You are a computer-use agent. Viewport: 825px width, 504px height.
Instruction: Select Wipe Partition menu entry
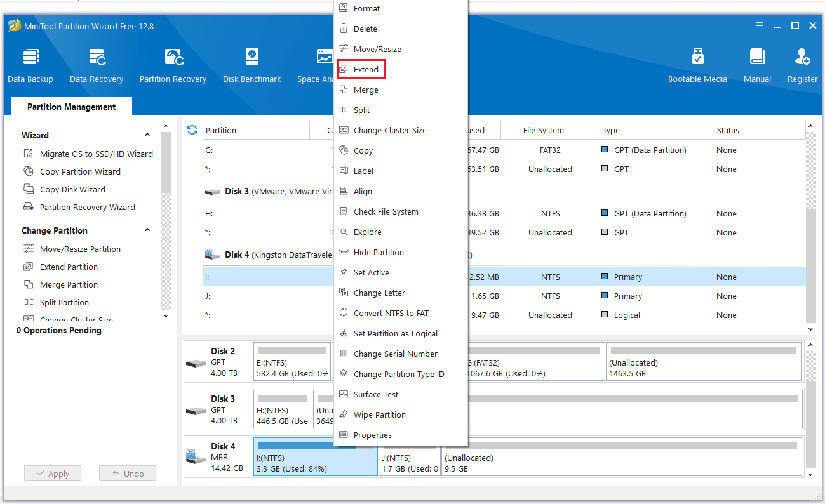click(x=401, y=414)
